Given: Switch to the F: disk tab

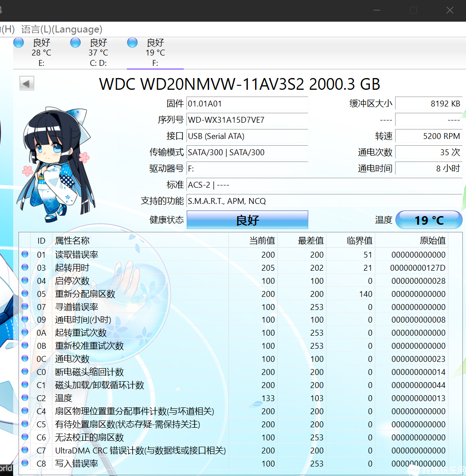Looking at the screenshot, I should [x=155, y=53].
